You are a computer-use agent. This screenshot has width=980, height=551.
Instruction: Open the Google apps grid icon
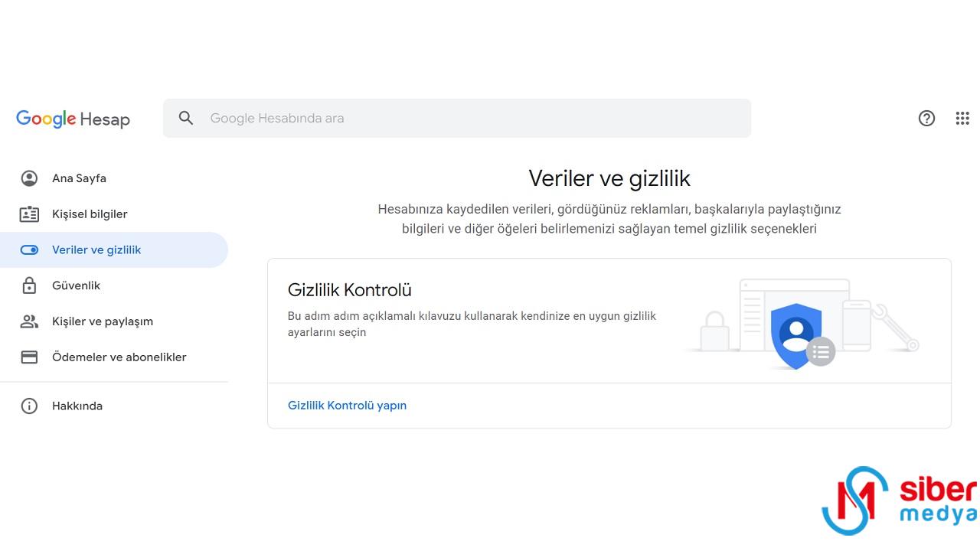tap(962, 118)
